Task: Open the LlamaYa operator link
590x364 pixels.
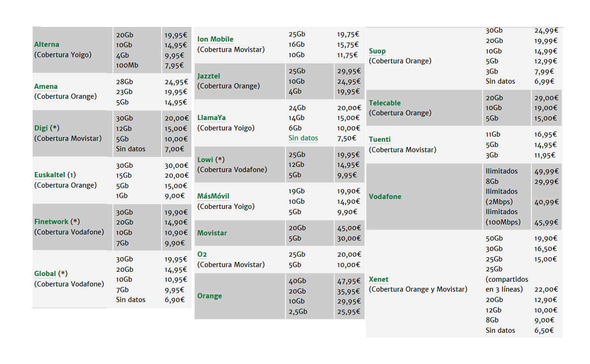Action: tap(211, 118)
